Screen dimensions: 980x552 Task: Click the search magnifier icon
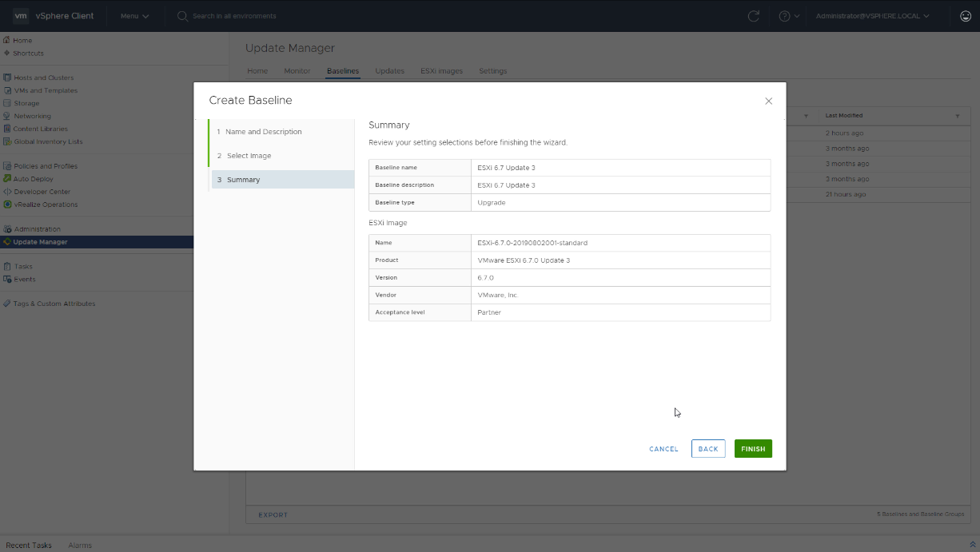[x=183, y=16]
